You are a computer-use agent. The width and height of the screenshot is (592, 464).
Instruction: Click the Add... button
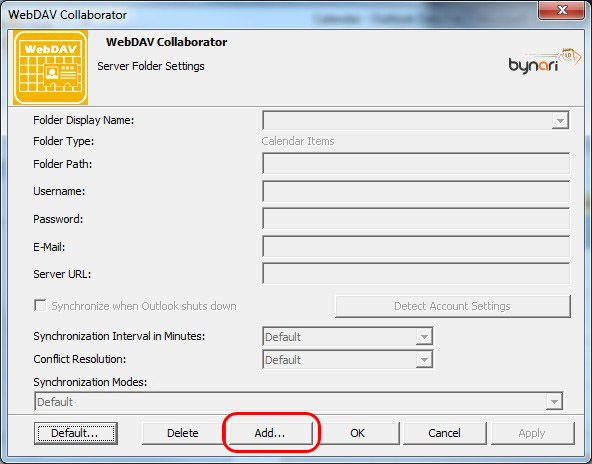coord(270,433)
